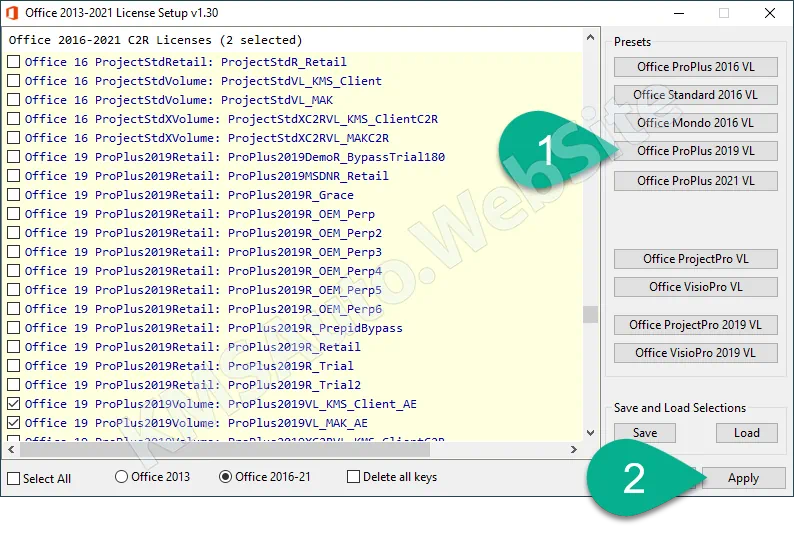Image resolution: width=794 pixels, height=540 pixels.
Task: Click the list scroll down arrow
Action: (x=590, y=433)
